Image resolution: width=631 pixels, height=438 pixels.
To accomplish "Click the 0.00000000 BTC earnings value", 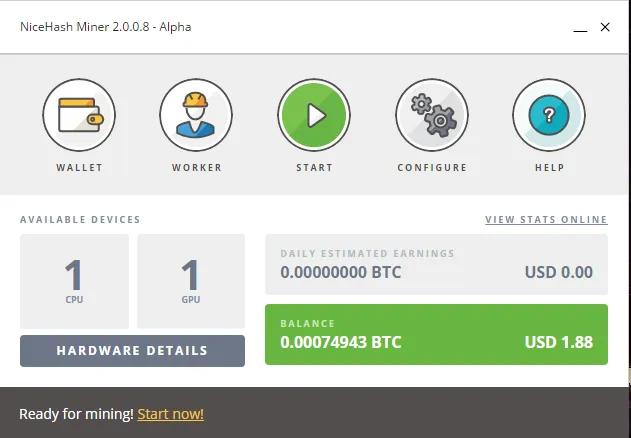I will pos(340,272).
